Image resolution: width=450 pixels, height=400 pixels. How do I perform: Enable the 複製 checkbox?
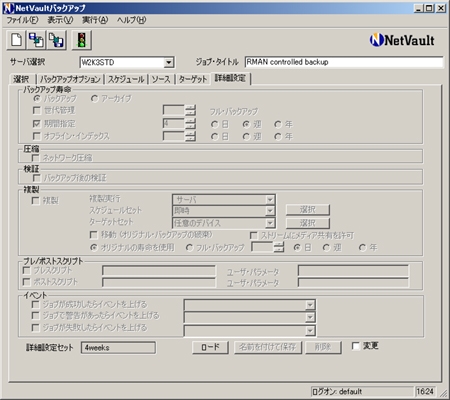[x=35, y=201]
